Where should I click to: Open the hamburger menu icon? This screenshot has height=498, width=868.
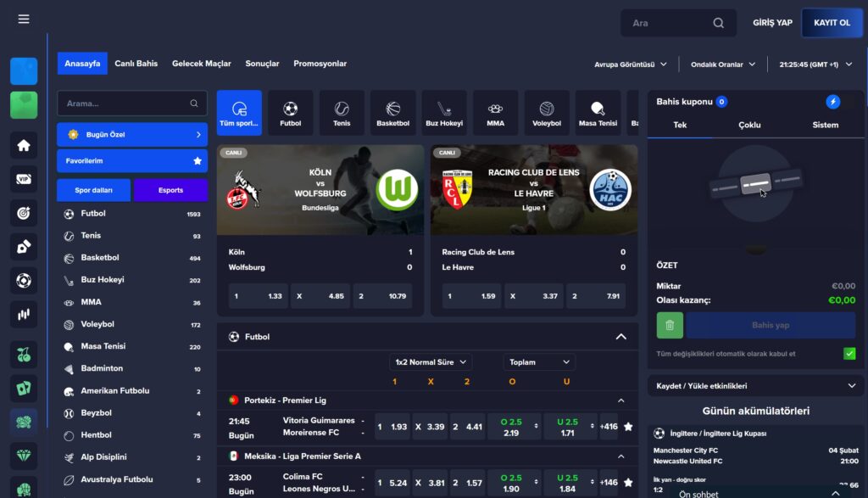(23, 20)
